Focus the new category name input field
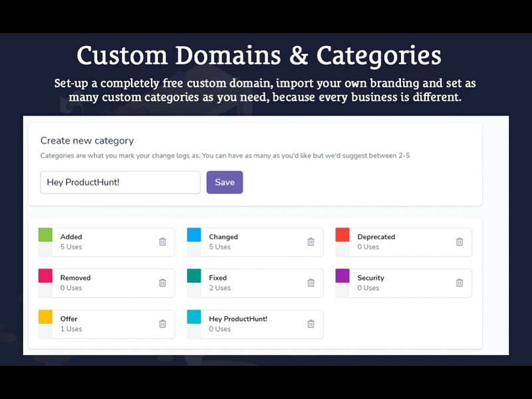 click(x=120, y=182)
